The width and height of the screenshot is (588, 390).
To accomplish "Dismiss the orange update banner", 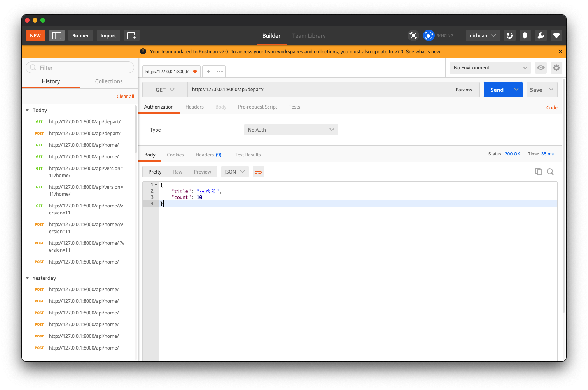I will click(x=560, y=51).
